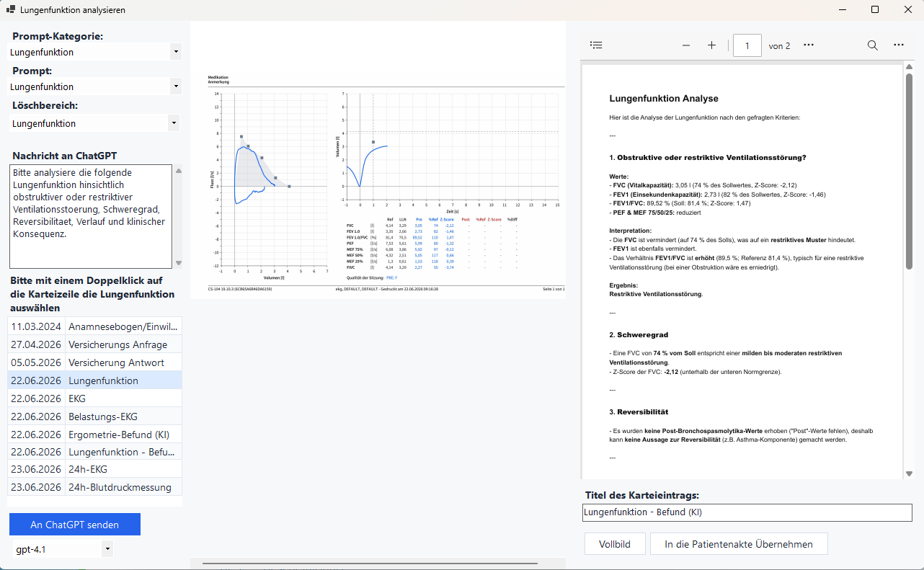Viewport: 924px width, 570px height.
Task: Click the page number field in the PDF toolbar
Action: coord(747,45)
